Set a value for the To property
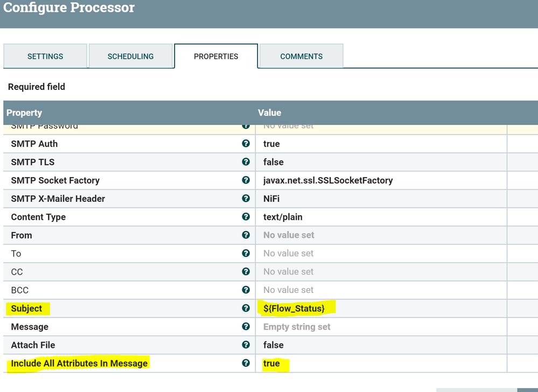Image resolution: width=538 pixels, height=392 pixels. pyautogui.click(x=289, y=254)
